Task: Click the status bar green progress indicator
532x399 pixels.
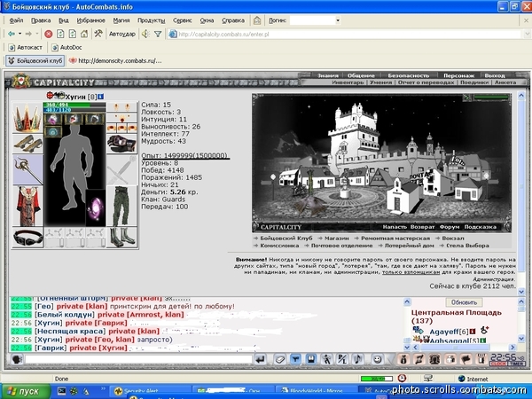Action: pos(377,379)
